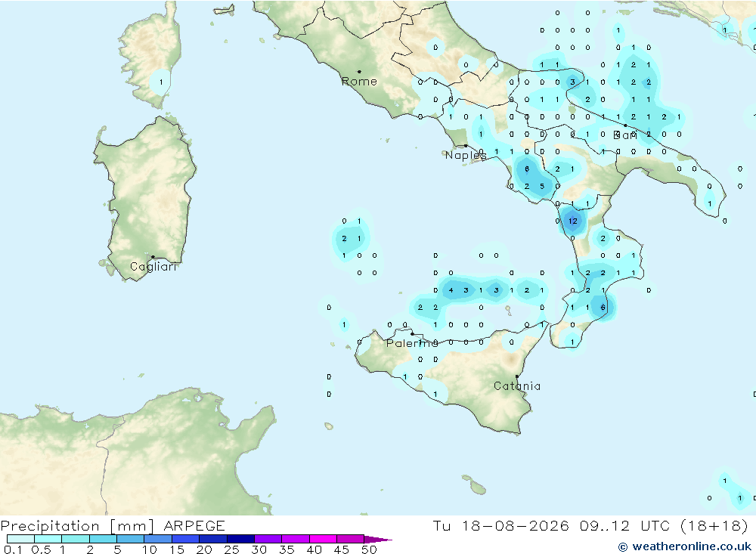Click the Bari city label
756x554 pixels.
(x=625, y=135)
